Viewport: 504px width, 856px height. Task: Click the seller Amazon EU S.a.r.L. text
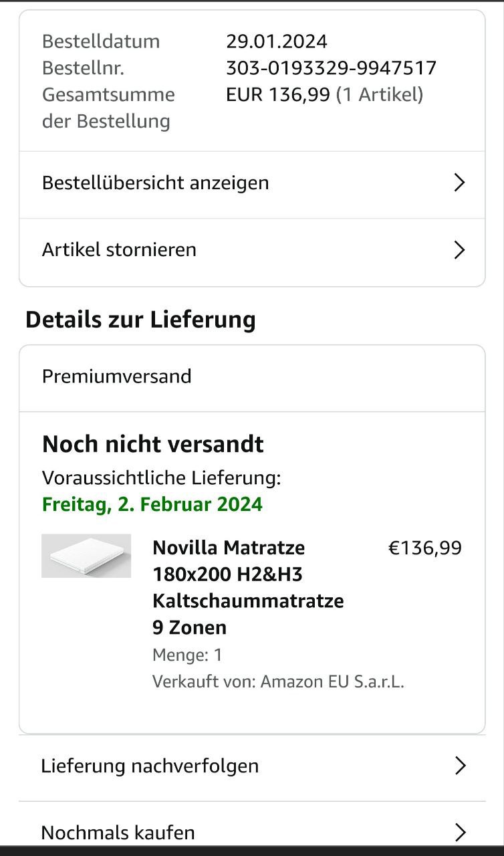pos(332,681)
